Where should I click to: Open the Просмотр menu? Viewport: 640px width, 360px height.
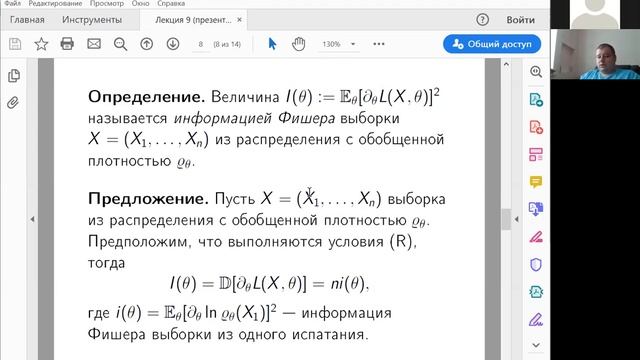107,3
